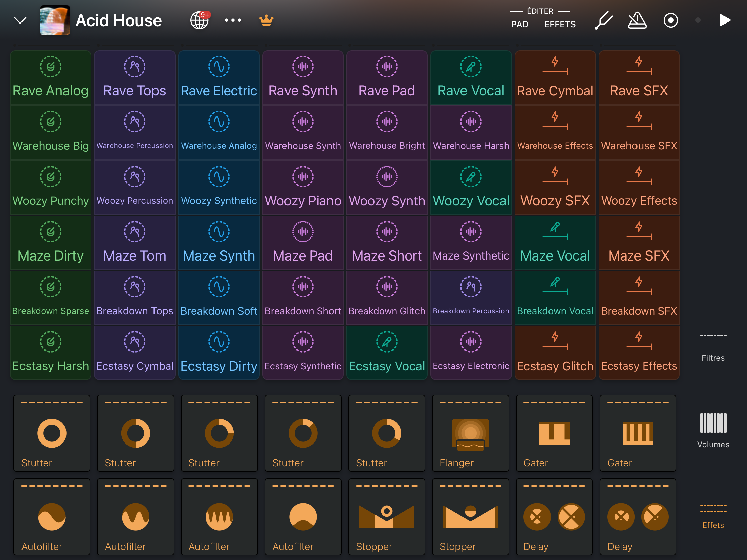The height and width of the screenshot is (560, 747).
Task: Collapse the pack with the top-left chevron
Action: click(20, 20)
